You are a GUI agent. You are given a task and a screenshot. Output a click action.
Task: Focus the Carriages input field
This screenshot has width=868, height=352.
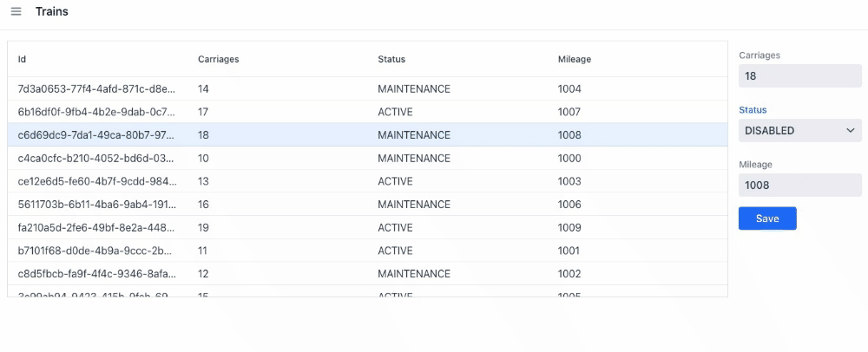pyautogui.click(x=799, y=76)
